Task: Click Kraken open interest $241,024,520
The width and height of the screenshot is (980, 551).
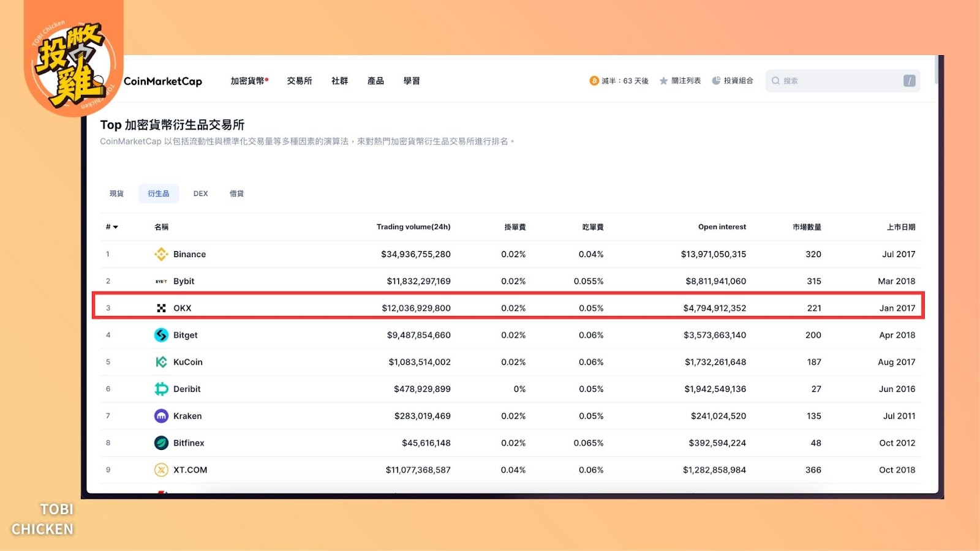Action: tap(718, 416)
